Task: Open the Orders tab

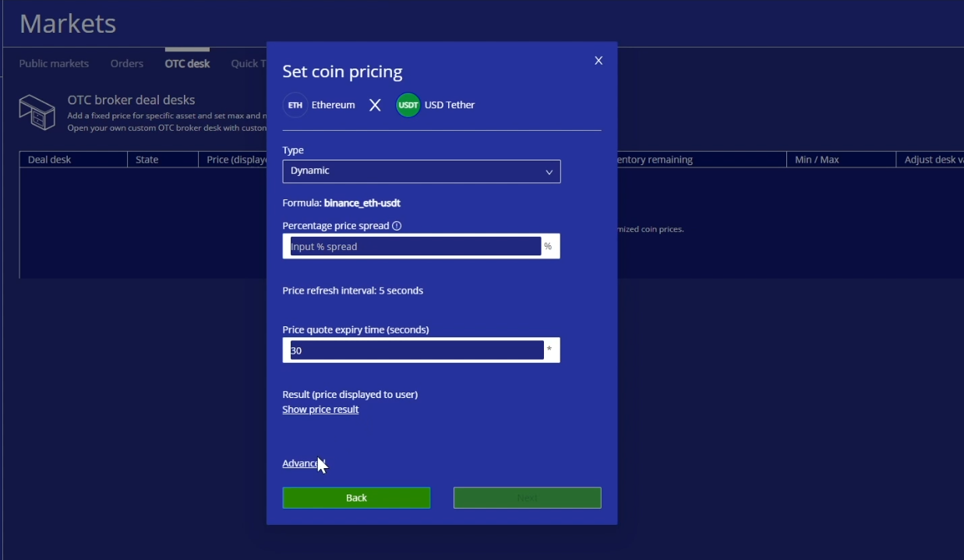Action: (127, 64)
